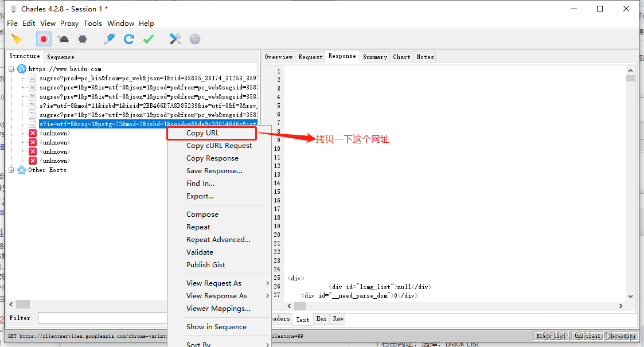Image resolution: width=644 pixels, height=347 pixels.
Task: Click the green Validate checkmark icon
Action: point(149,39)
